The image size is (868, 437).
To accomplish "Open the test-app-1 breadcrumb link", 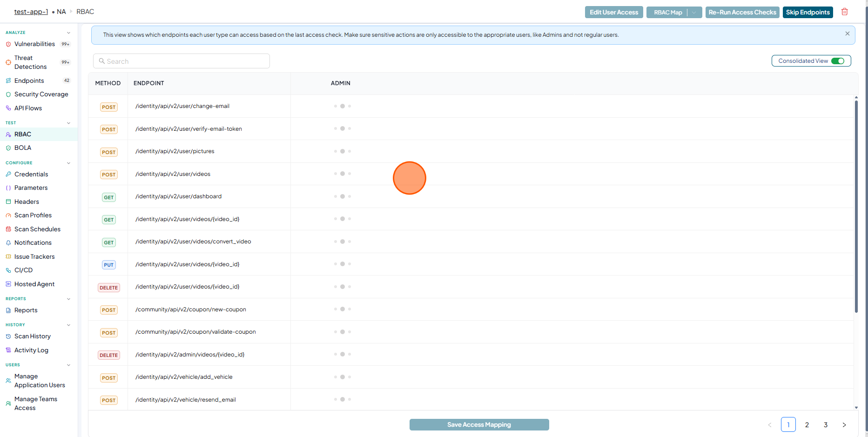I will point(31,12).
